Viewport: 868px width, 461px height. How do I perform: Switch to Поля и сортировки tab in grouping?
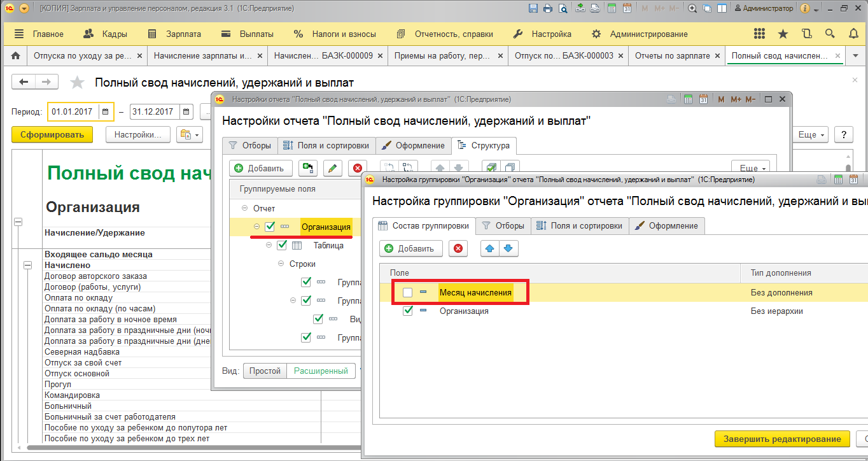[x=580, y=225]
